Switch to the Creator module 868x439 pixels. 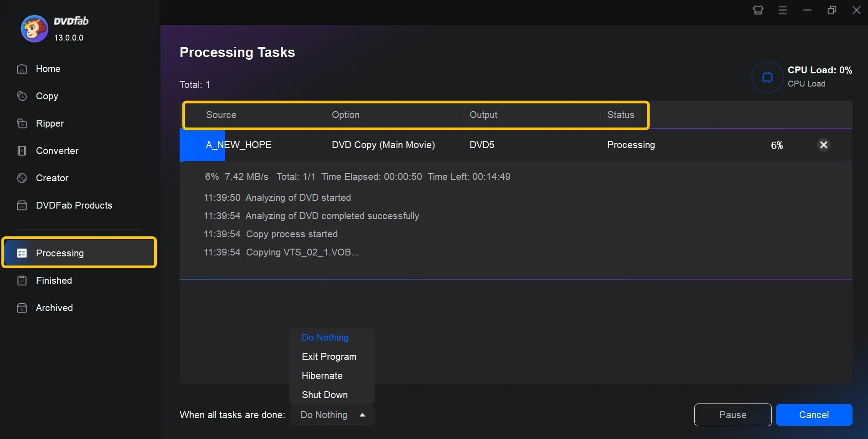point(52,178)
